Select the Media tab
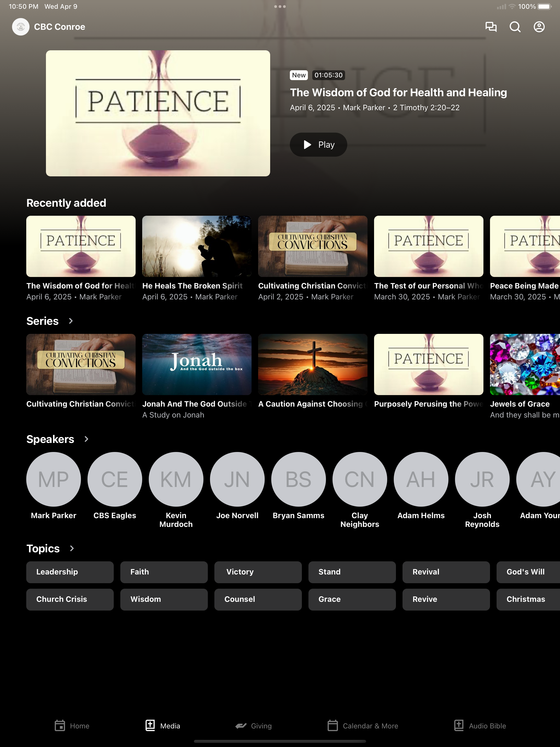The height and width of the screenshot is (747, 560). [163, 726]
